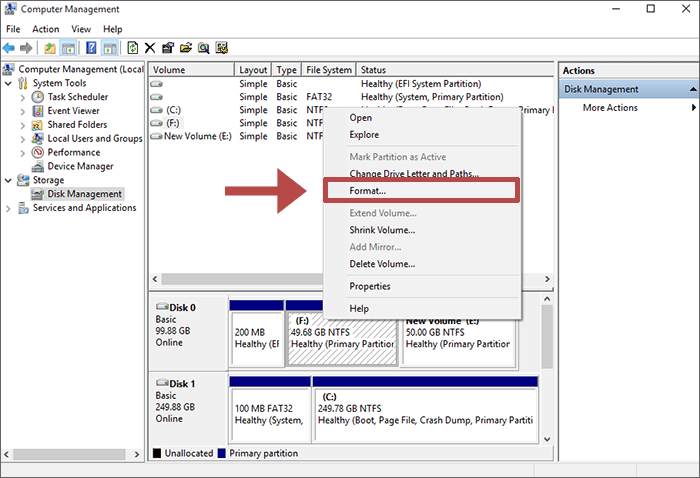Click the blue Help question mark icon
The image size is (700, 478).
coord(91,48)
